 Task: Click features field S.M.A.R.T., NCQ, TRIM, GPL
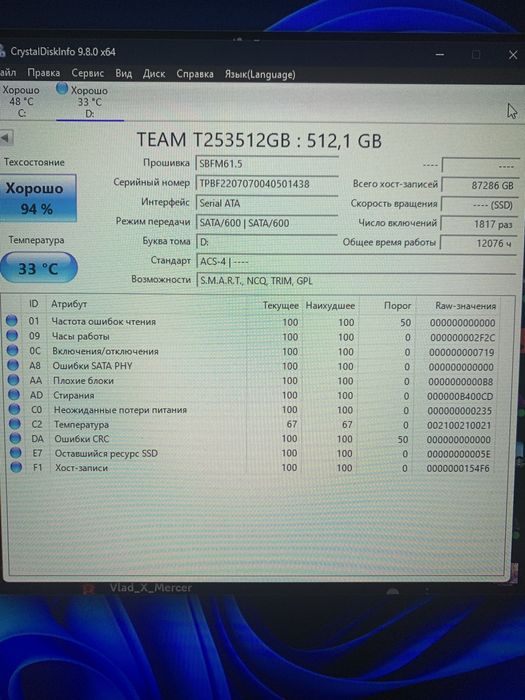point(356,281)
